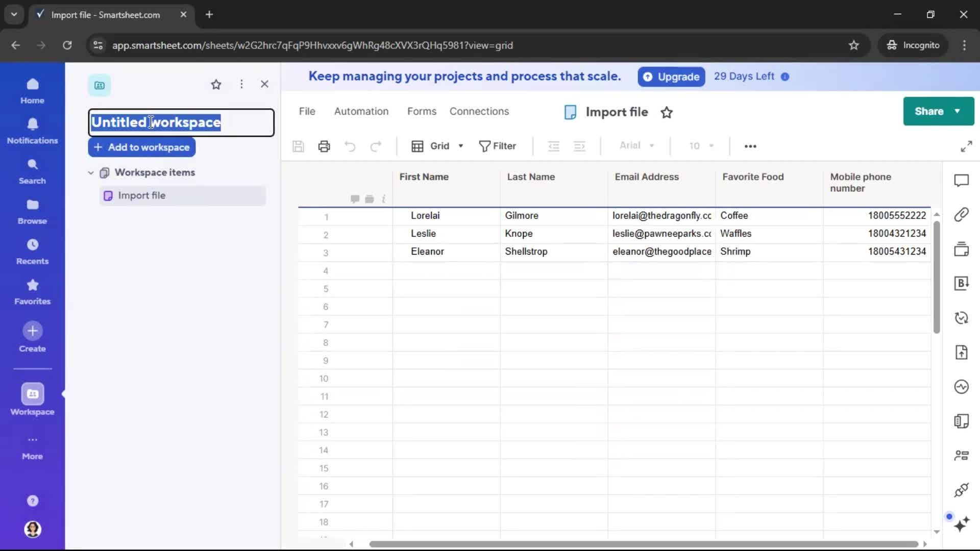
Task: Open the Attachments panel
Action: [962, 215]
